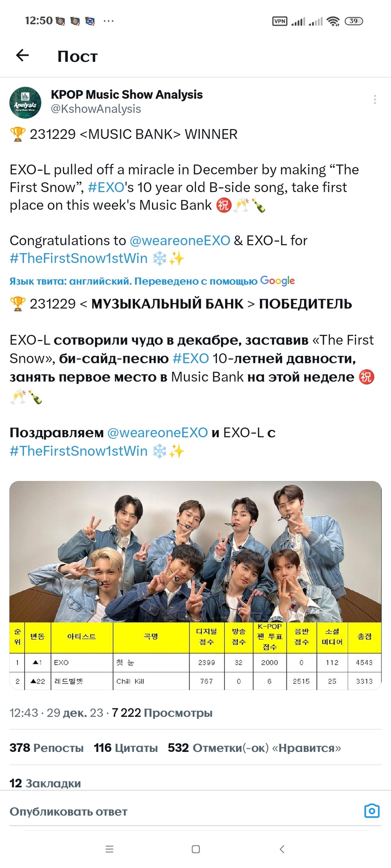View the 378 Репосты list
Screen dimensions: 391x868
click(x=47, y=748)
